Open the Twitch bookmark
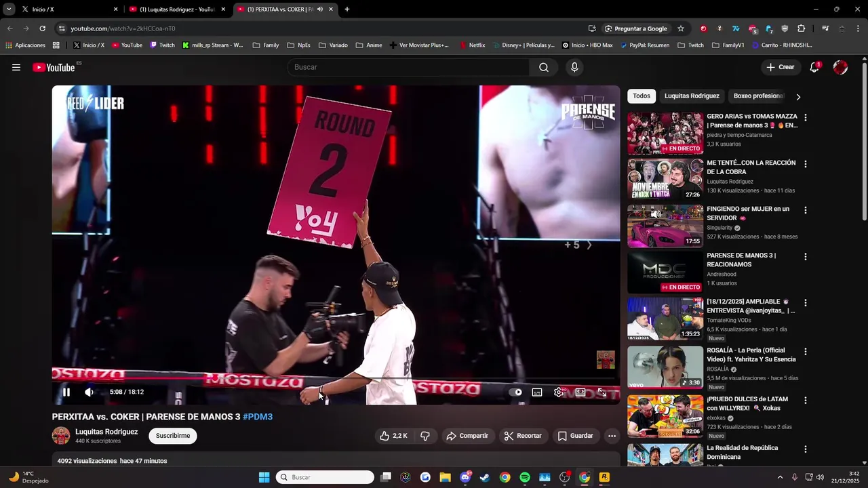The width and height of the screenshot is (868, 488). point(162,45)
